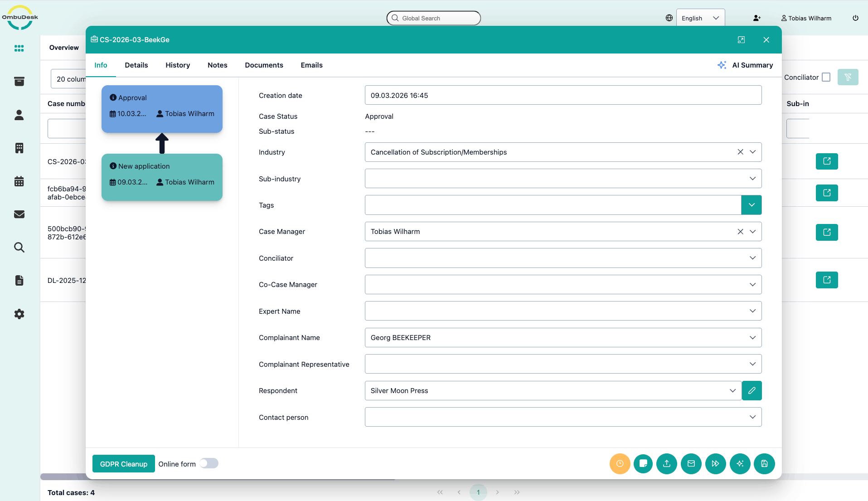Image resolution: width=868 pixels, height=501 pixels.
Task: Clear the Case Manager selection
Action: coord(740,232)
